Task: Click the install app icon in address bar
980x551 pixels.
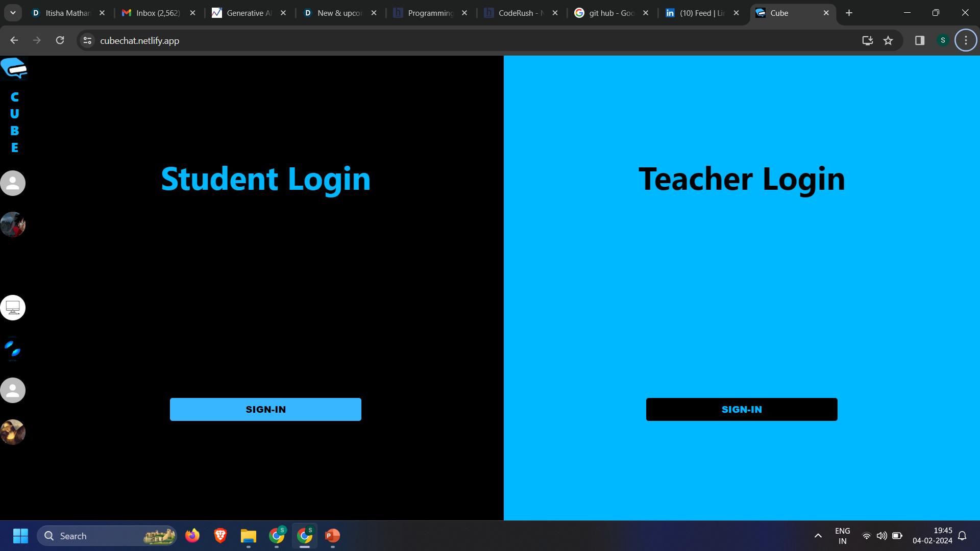Action: point(867,40)
